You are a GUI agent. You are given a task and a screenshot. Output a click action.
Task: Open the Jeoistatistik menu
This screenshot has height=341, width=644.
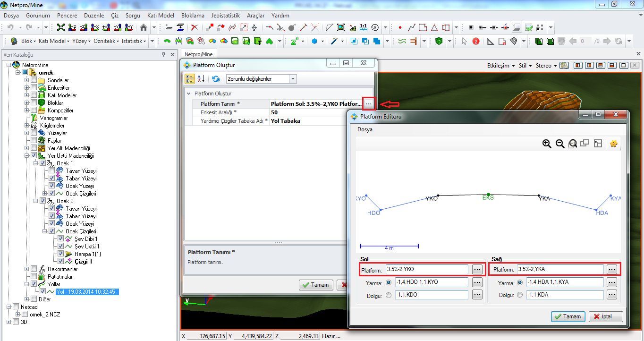[226, 16]
